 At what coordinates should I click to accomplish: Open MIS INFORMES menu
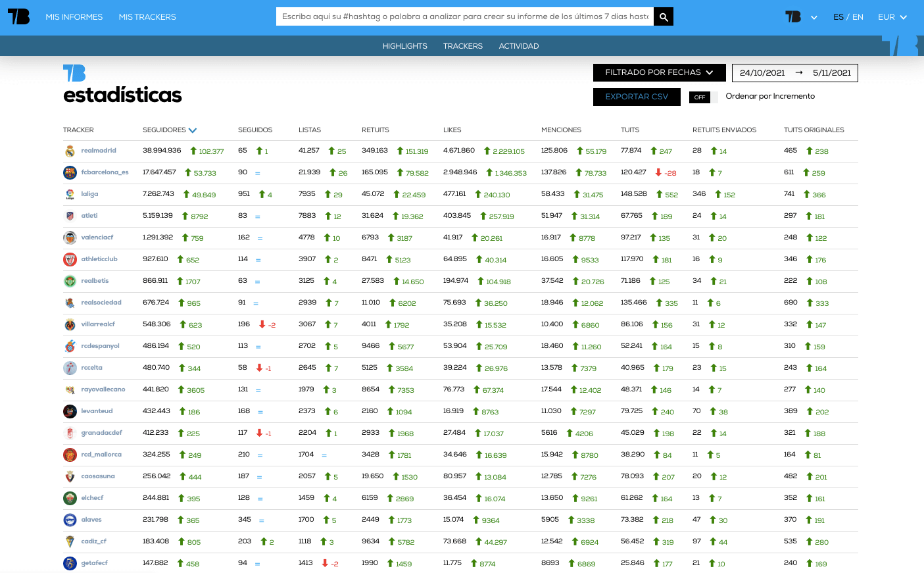coord(74,17)
